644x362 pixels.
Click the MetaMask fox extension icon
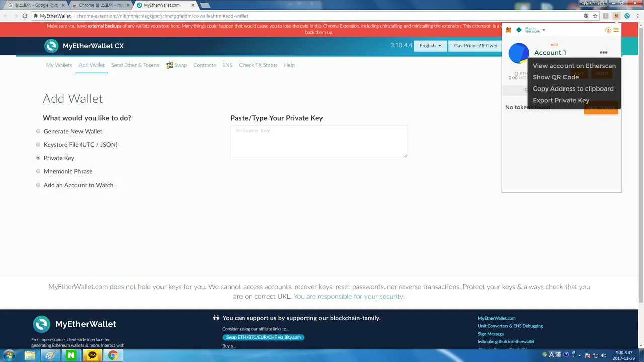point(616,16)
